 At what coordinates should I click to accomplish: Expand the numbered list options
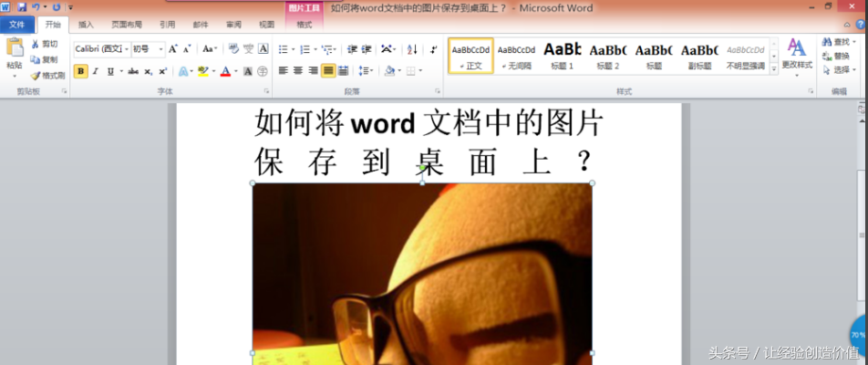315,50
